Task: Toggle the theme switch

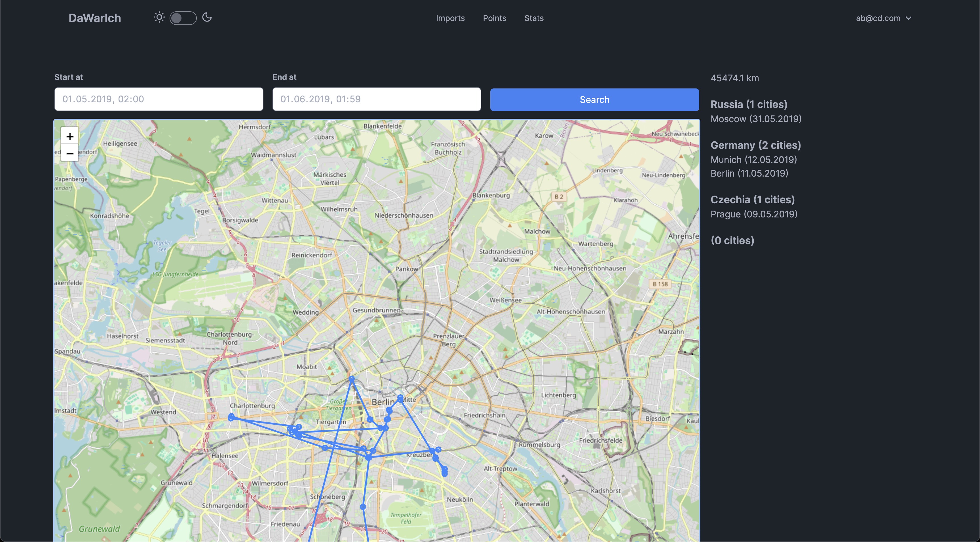Action: 183,18
